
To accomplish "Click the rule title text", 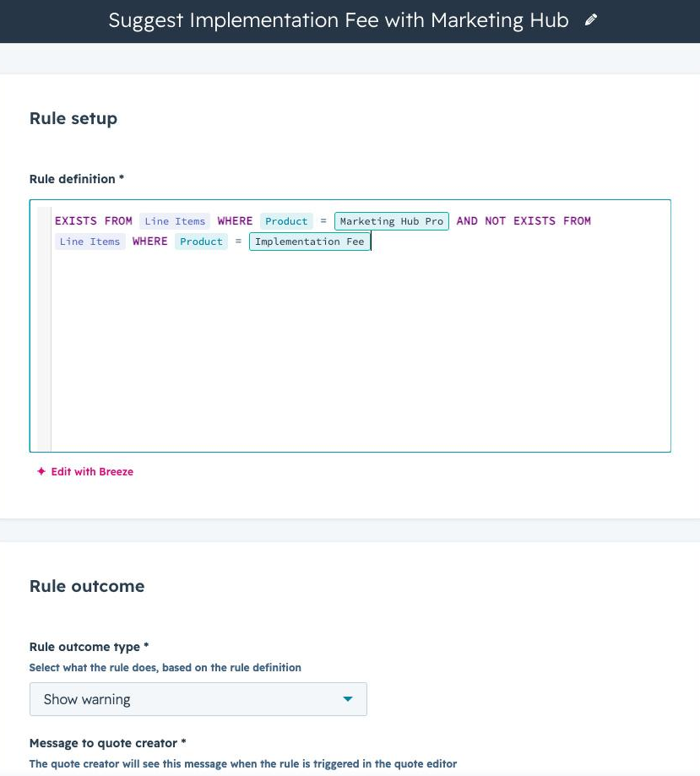I will [339, 20].
